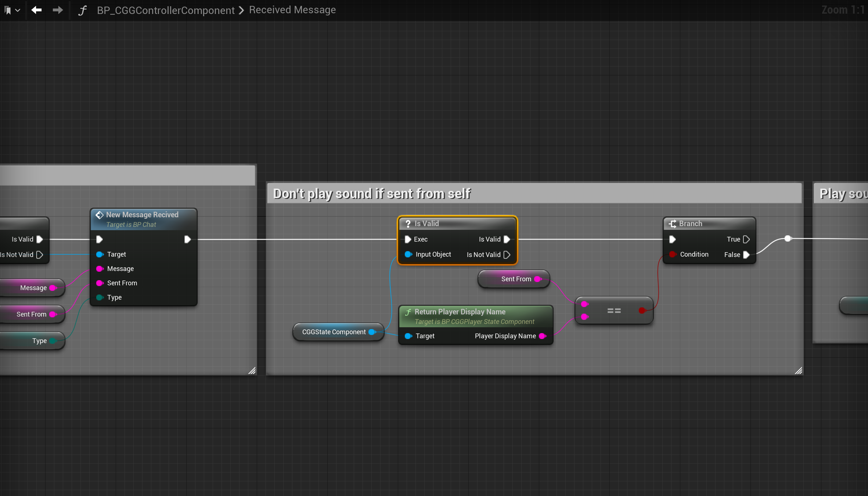Click the white reroute node on wire
Screen dimensions: 868x496
click(788, 239)
